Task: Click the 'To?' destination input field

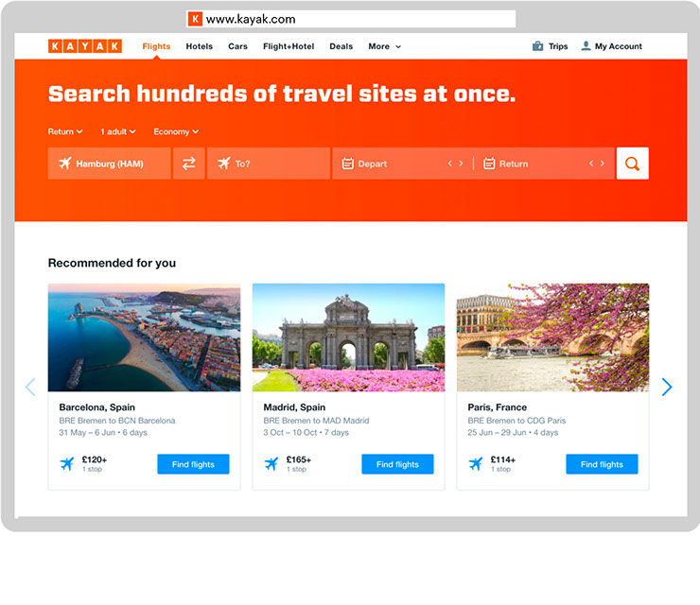Action: tap(269, 164)
